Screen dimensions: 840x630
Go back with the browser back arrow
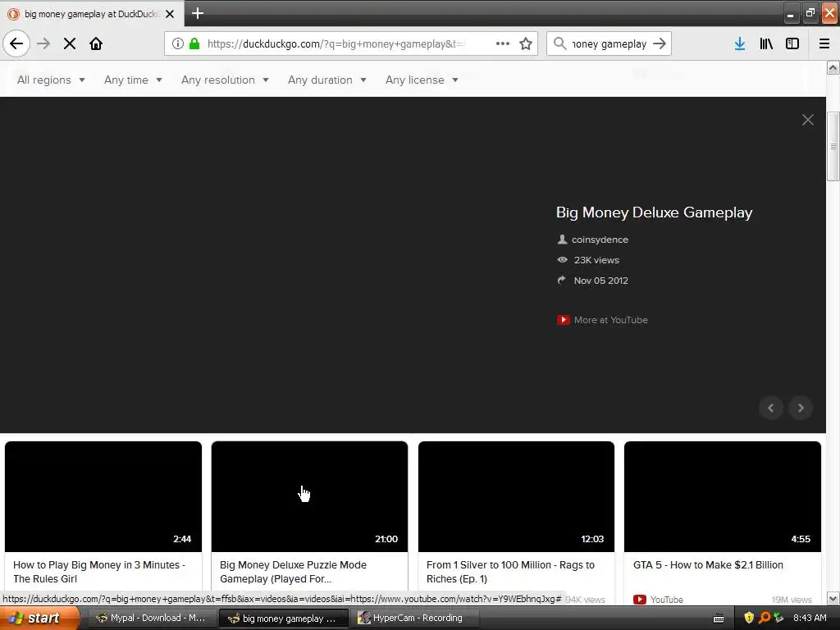coord(16,43)
